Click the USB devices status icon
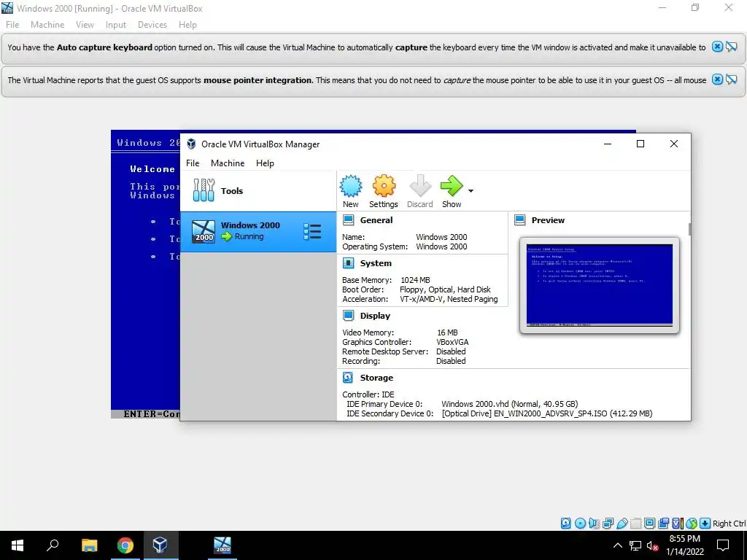 tap(622, 524)
